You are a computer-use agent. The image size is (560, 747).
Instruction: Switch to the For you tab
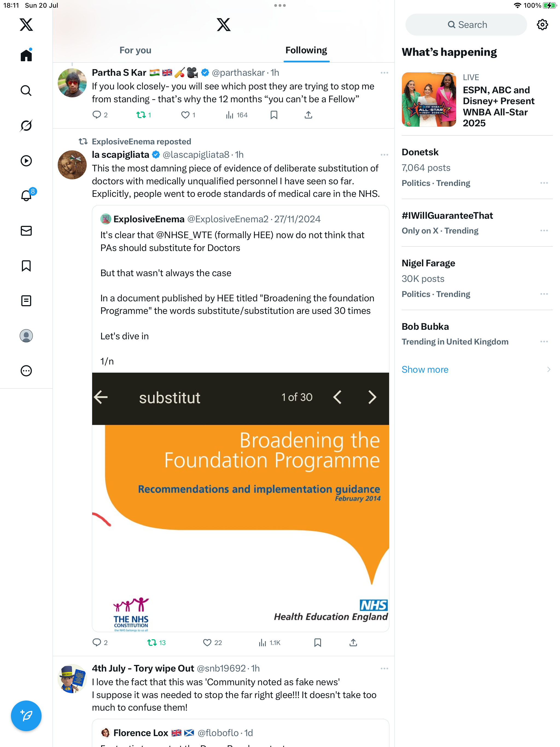click(135, 50)
